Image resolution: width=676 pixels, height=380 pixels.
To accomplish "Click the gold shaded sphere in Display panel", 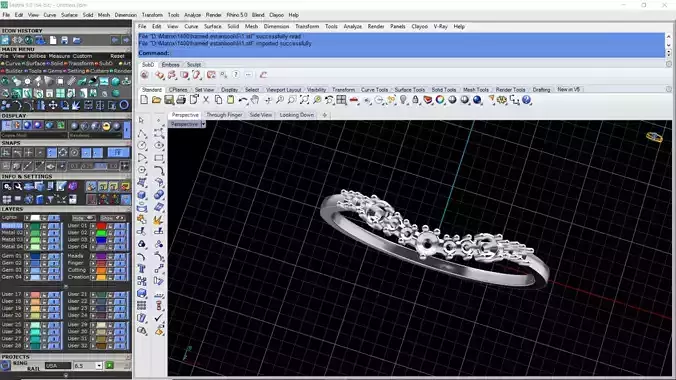I will click(x=106, y=126).
